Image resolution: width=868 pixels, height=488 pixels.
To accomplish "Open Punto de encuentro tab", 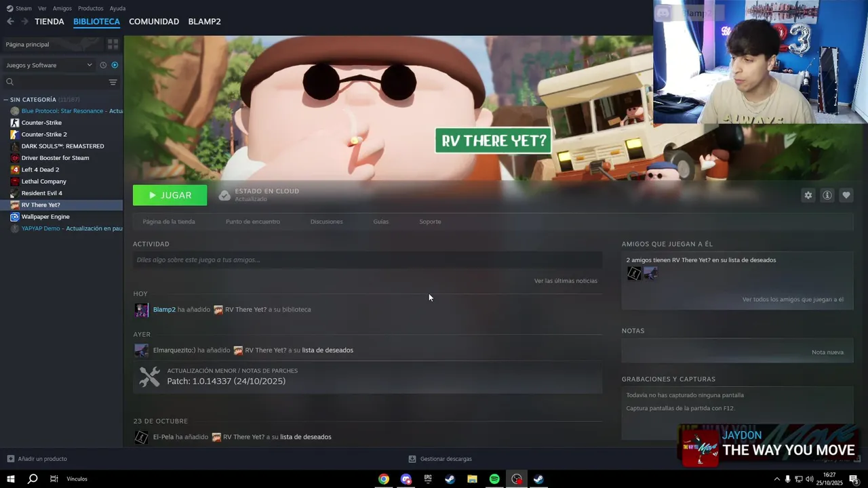I will click(x=252, y=222).
